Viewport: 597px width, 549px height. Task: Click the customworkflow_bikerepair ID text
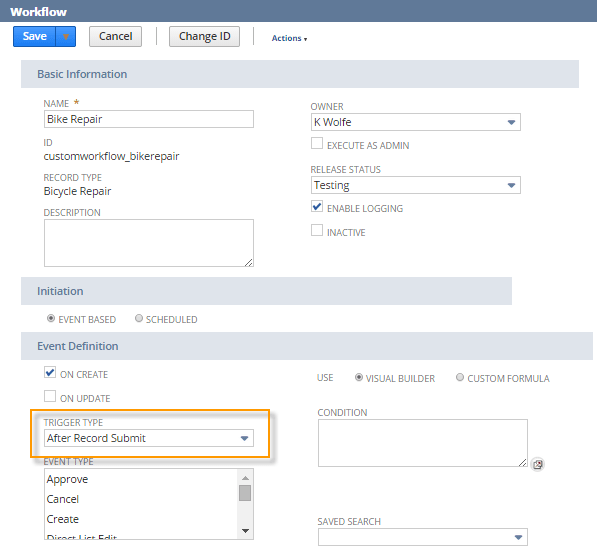point(111,156)
